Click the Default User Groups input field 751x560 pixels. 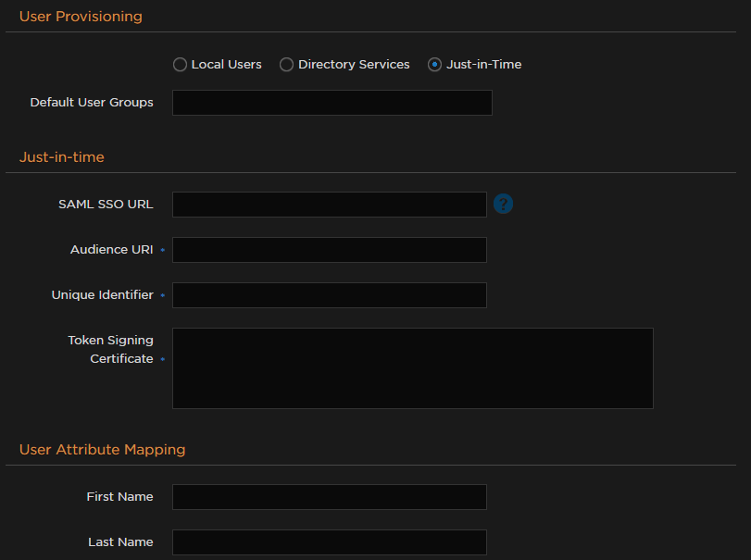(332, 103)
